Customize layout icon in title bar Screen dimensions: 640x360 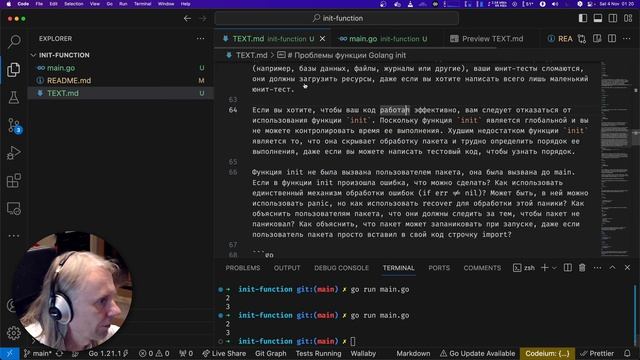click(628, 18)
